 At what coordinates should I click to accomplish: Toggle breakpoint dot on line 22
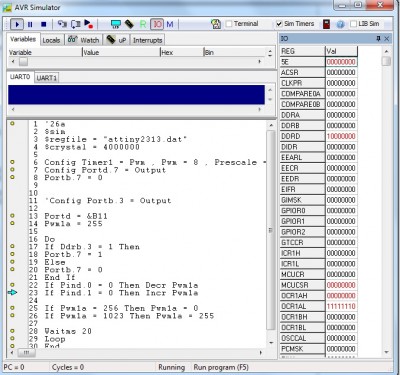12,285
